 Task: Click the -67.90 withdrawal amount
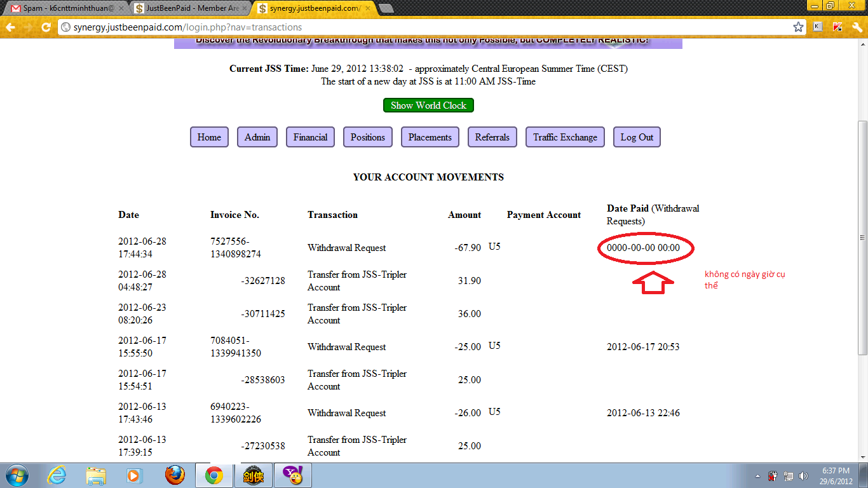(x=467, y=248)
